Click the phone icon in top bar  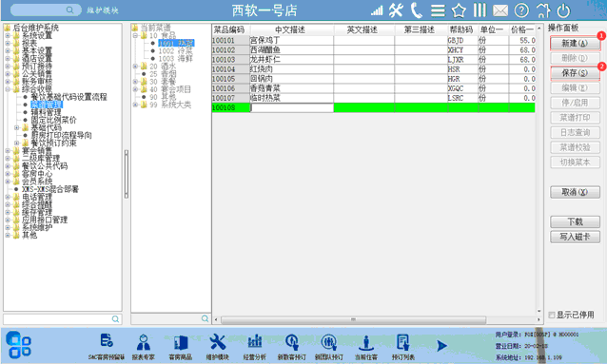click(417, 10)
